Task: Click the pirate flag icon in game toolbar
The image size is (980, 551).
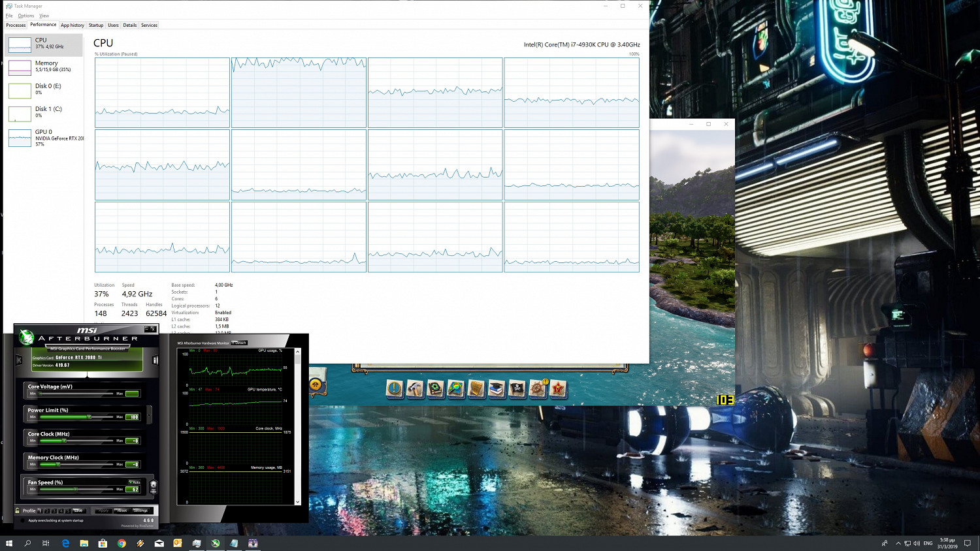Action: [x=517, y=389]
